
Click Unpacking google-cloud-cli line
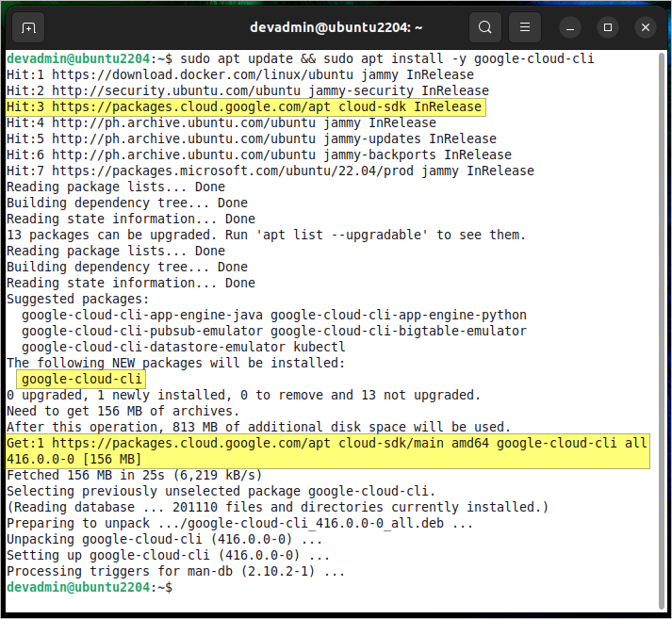pos(165,539)
